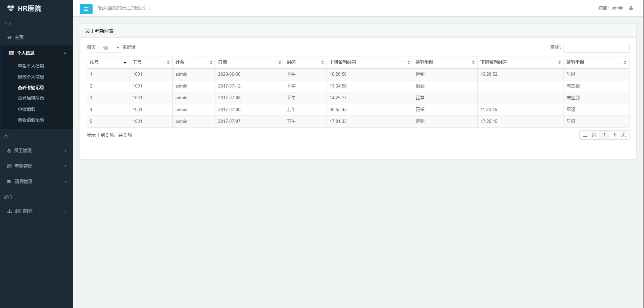Expand the 考勤管理 menu chevron
This screenshot has width=644, height=308.
66,166
